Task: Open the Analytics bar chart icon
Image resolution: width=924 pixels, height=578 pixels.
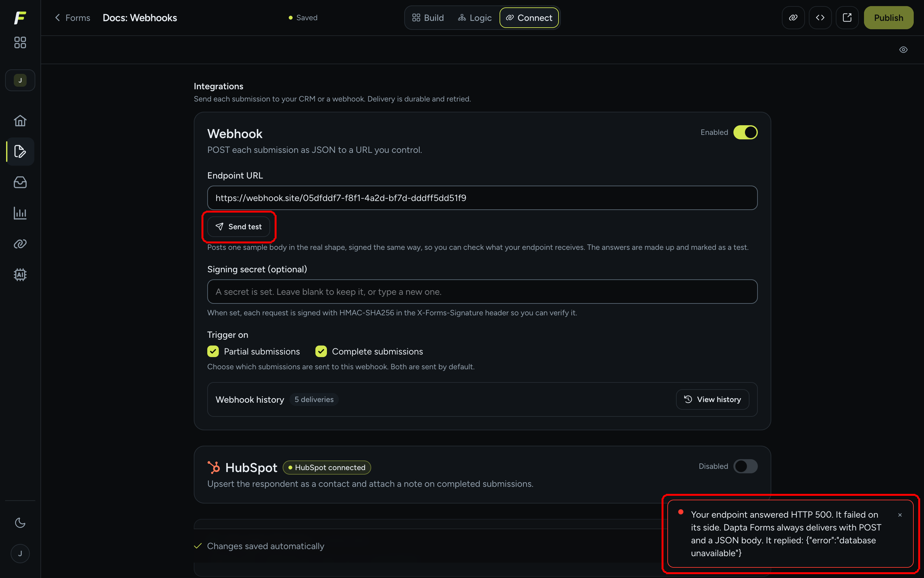Action: 20,213
